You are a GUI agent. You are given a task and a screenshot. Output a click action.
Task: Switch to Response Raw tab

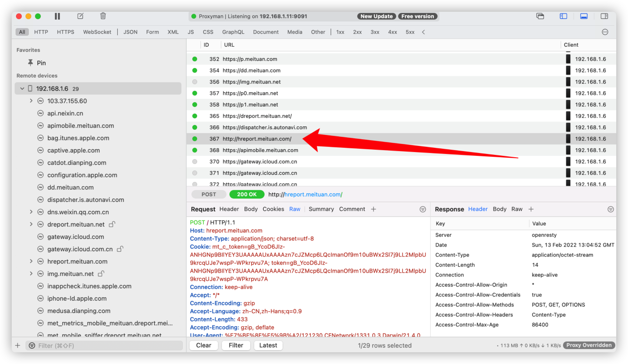517,209
